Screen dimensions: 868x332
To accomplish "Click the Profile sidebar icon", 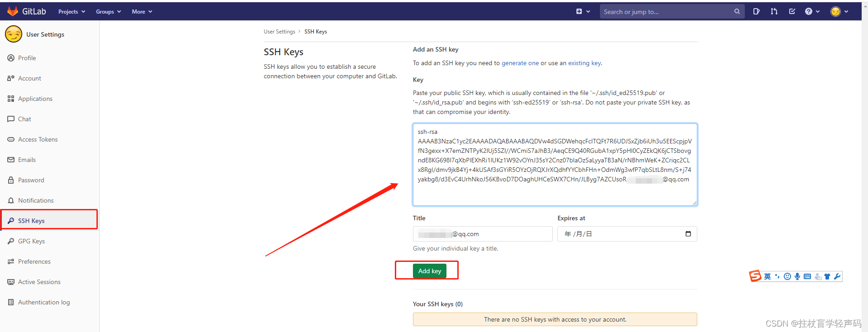I will pyautogui.click(x=11, y=58).
